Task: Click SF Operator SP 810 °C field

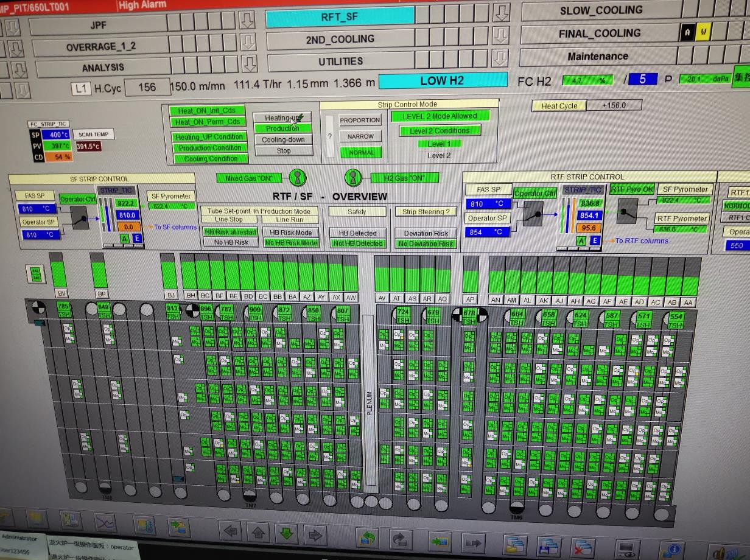Action: tap(40, 235)
